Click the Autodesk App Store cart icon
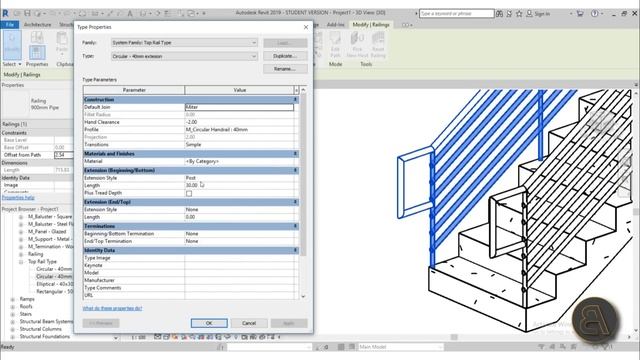Viewport: 640px width, 360px height. click(580, 13)
